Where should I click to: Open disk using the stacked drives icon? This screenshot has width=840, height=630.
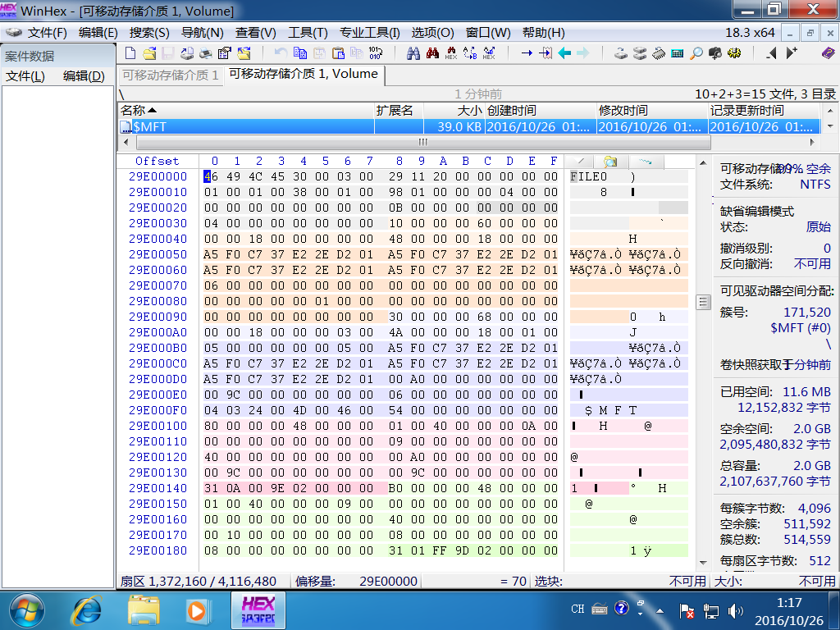click(640, 52)
